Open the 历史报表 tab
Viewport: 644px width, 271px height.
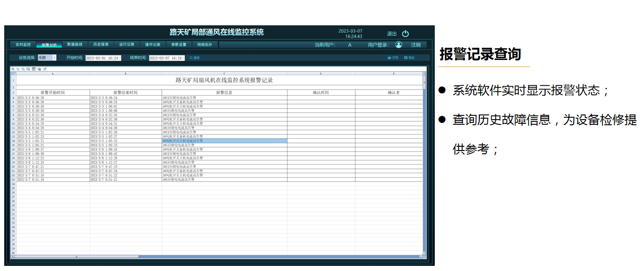[x=101, y=45]
